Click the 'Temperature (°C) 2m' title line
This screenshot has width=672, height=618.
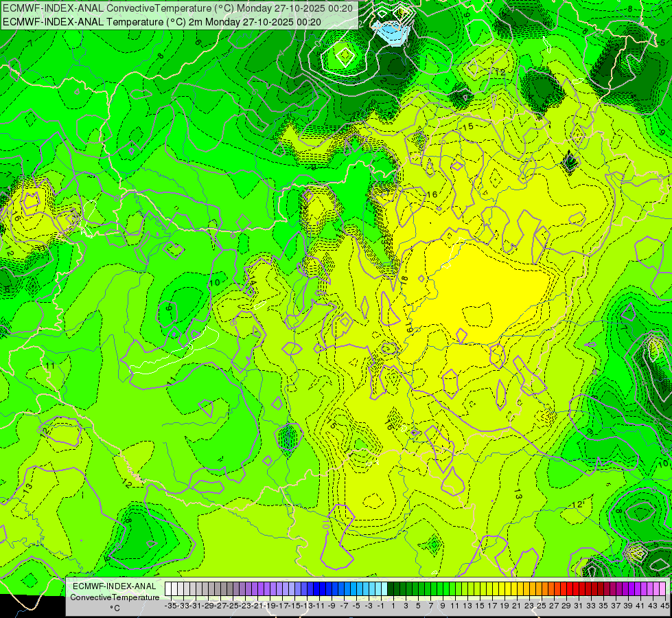(x=162, y=21)
